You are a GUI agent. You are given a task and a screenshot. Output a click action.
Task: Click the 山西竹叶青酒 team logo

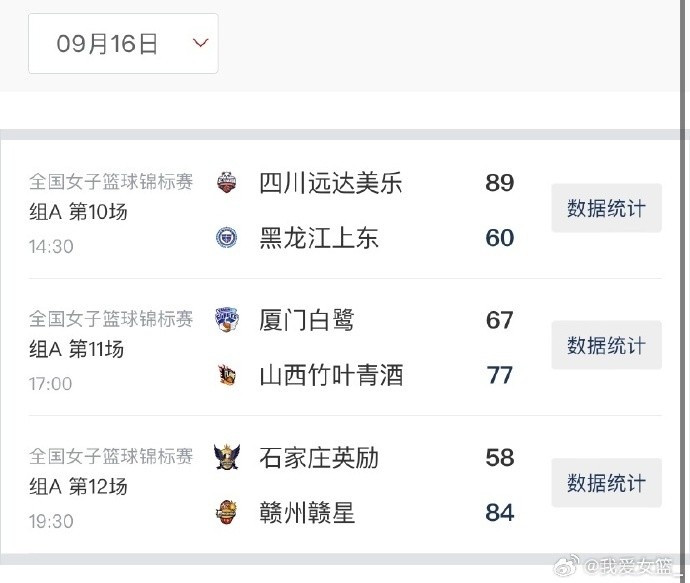(x=227, y=375)
